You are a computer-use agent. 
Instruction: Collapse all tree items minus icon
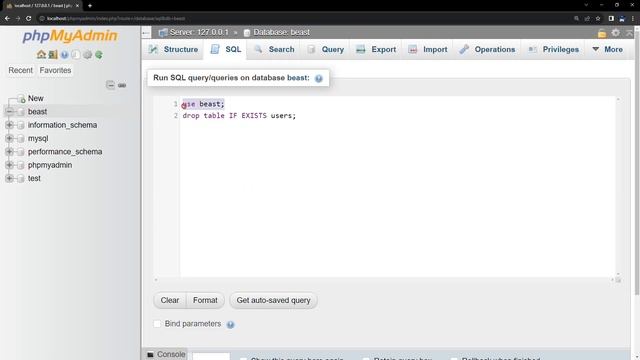point(110,85)
